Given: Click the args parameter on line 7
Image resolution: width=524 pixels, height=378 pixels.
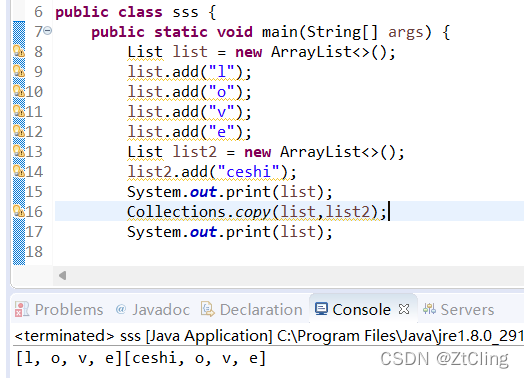Looking at the screenshot, I should click(x=406, y=32).
